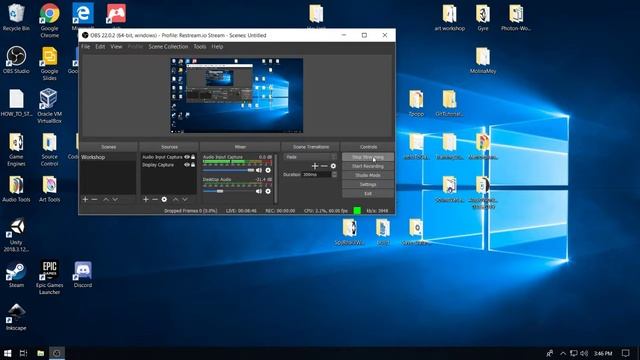The image size is (640, 360).
Task: Open Desktop Audio mixer settings gear
Action: point(268,191)
